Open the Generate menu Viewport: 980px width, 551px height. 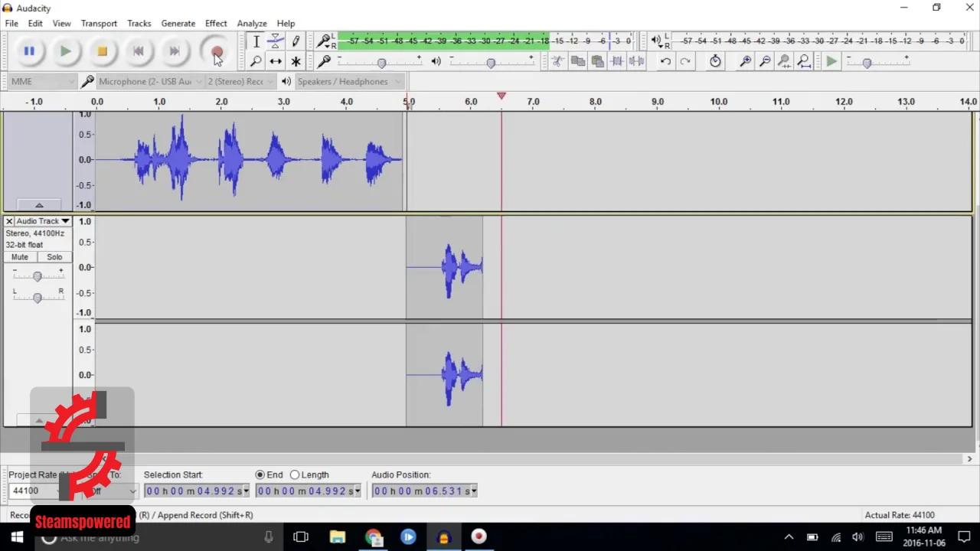(x=178, y=24)
